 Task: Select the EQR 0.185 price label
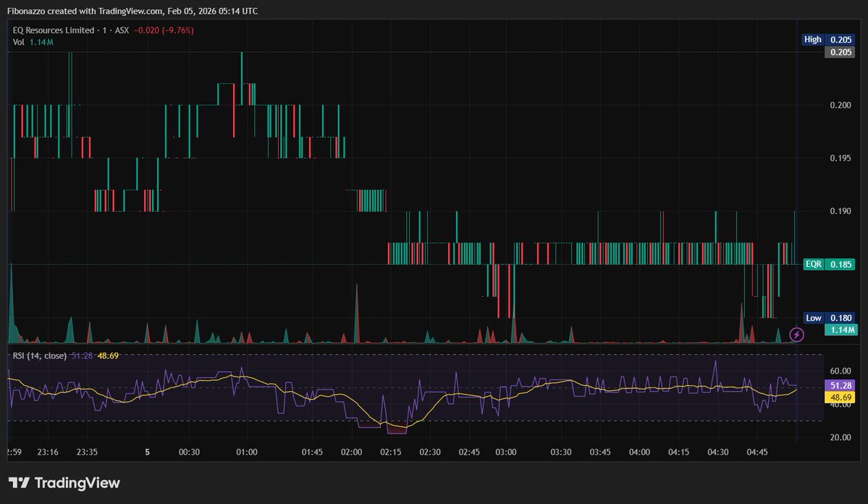pyautogui.click(x=829, y=264)
